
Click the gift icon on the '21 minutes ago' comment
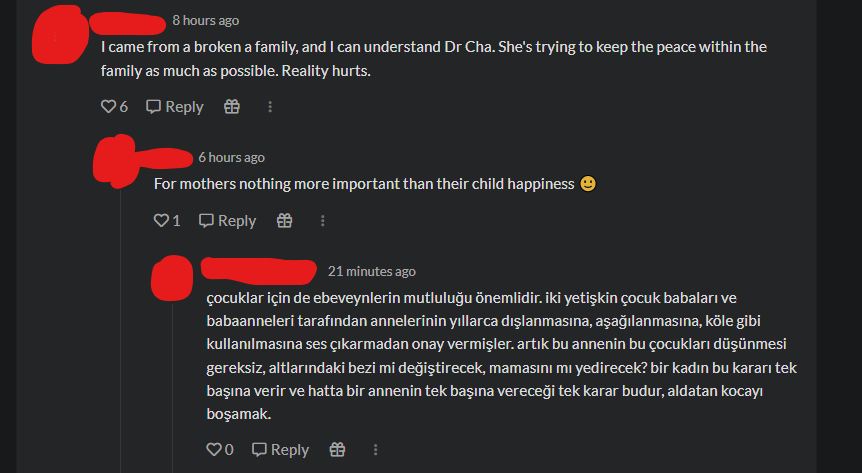click(x=338, y=450)
